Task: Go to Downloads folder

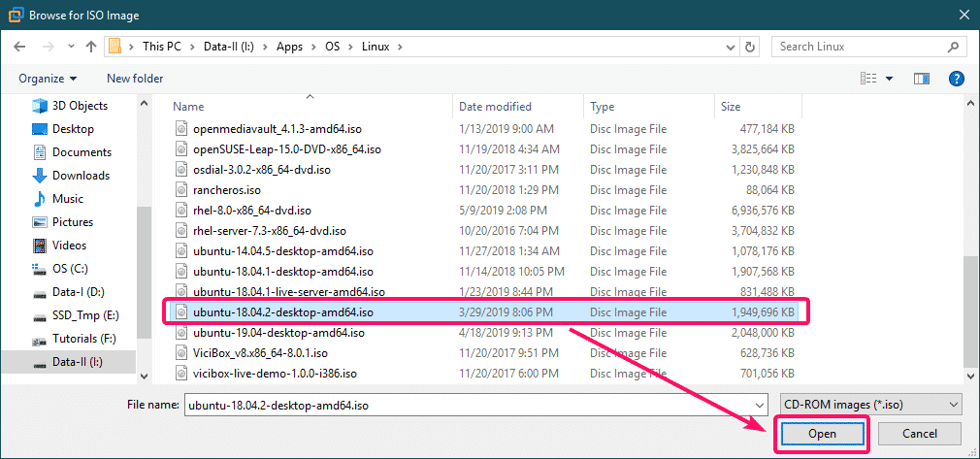Action: (71, 175)
